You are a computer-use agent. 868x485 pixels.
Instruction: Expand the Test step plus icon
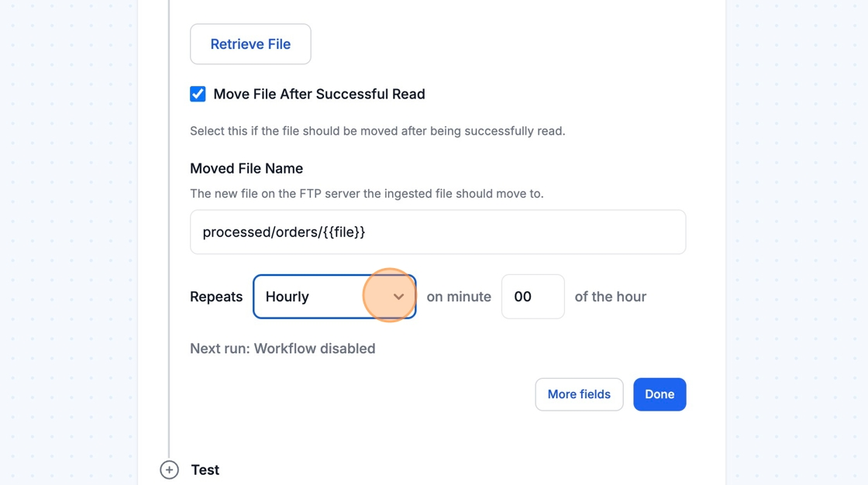point(169,470)
